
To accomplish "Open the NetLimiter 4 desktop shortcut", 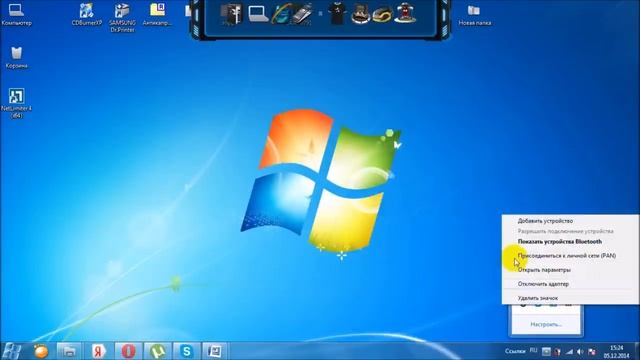I will click(16, 103).
